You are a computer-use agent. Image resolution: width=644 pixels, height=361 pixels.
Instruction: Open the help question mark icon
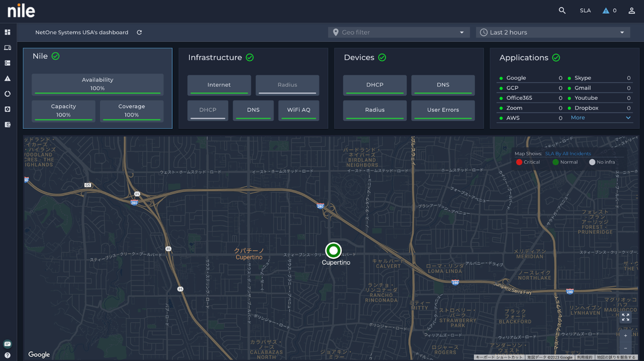click(x=8, y=355)
